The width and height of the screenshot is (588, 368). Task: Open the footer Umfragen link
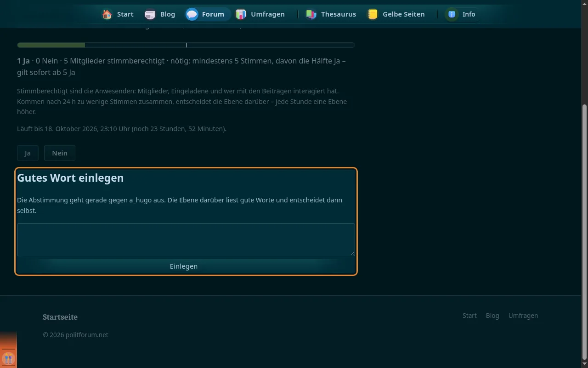point(523,316)
